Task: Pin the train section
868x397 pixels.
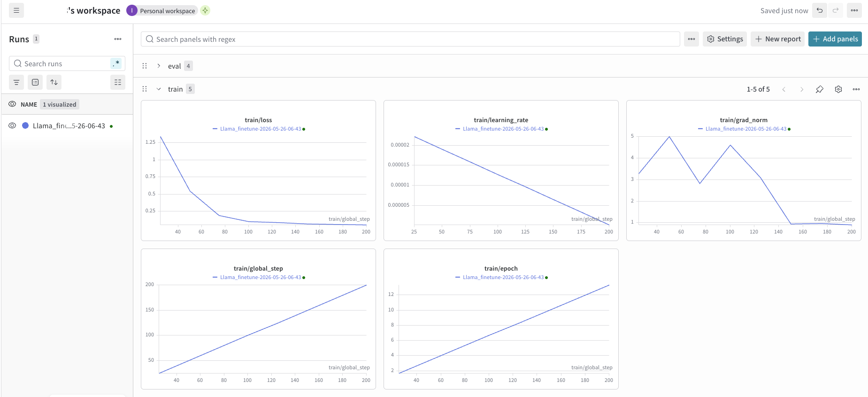Action: 820,89
